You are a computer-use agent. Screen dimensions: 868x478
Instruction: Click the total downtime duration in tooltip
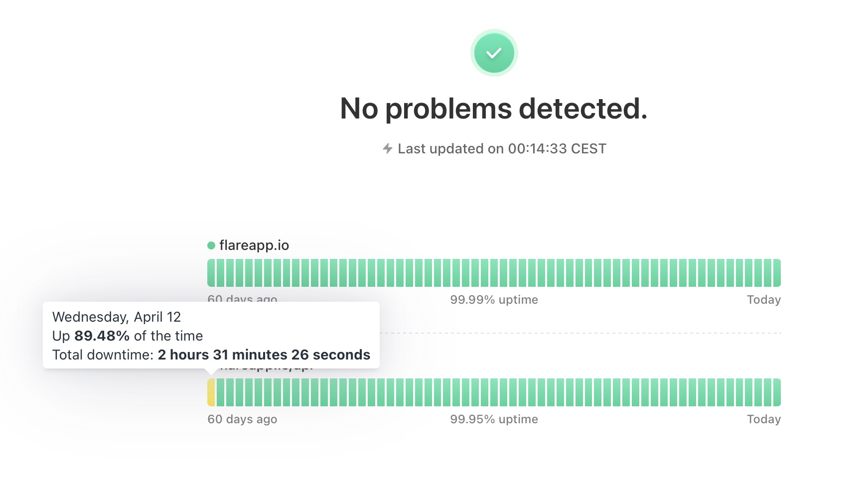click(x=264, y=355)
